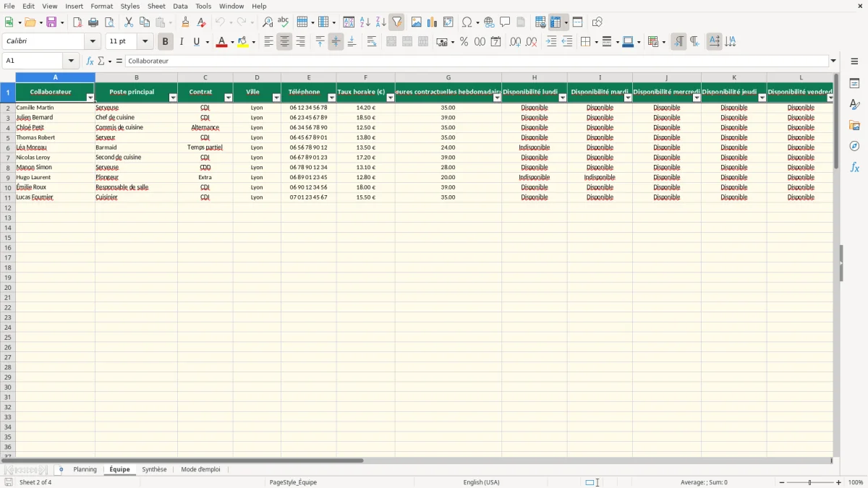Click English (USA) language in status bar
868x488 pixels.
(481, 482)
